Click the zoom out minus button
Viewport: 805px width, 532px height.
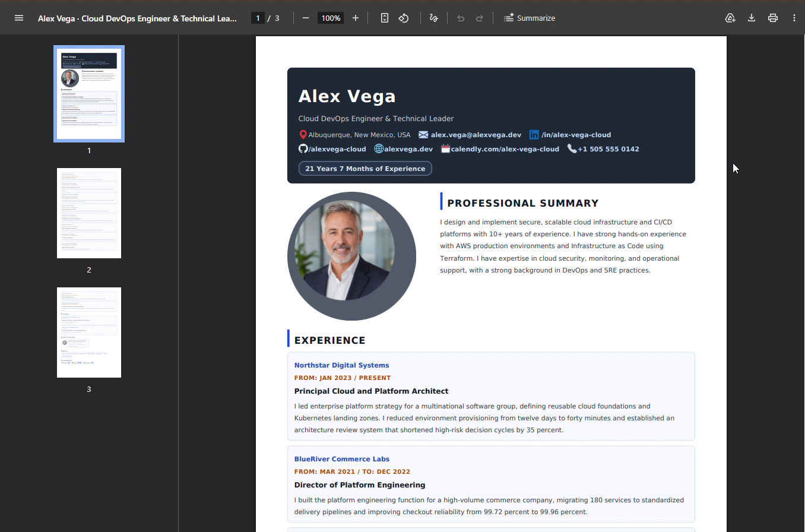pos(306,18)
